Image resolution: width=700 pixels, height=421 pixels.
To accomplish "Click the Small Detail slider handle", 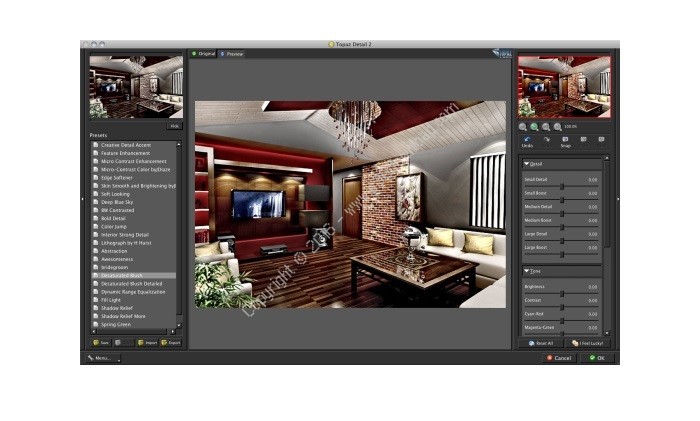I will click(x=562, y=187).
